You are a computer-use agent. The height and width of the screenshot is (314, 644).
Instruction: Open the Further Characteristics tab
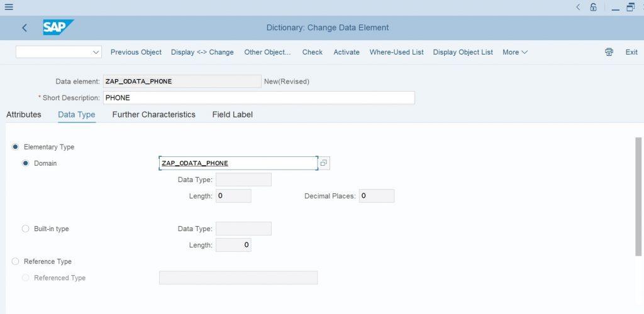[153, 114]
